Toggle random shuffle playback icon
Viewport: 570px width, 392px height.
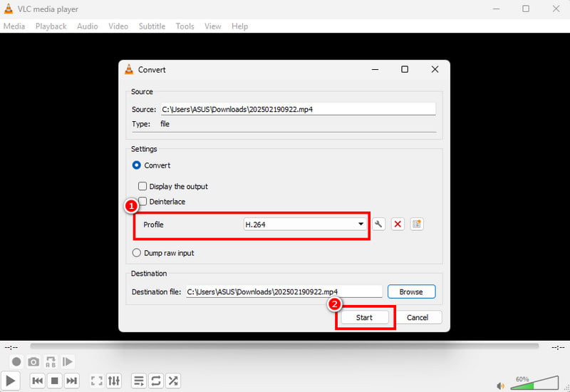(x=173, y=381)
